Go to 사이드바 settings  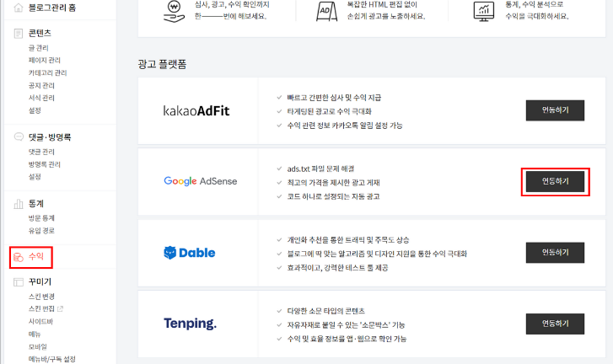40,321
